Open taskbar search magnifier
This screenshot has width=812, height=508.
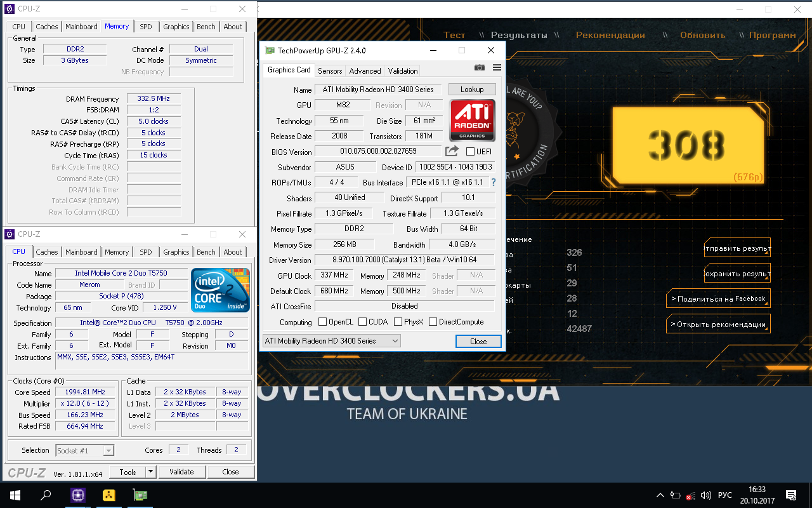(46, 495)
